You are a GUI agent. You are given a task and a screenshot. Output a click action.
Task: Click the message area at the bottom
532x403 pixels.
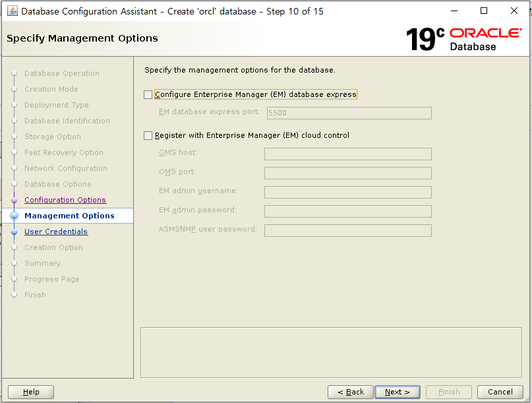click(x=331, y=352)
